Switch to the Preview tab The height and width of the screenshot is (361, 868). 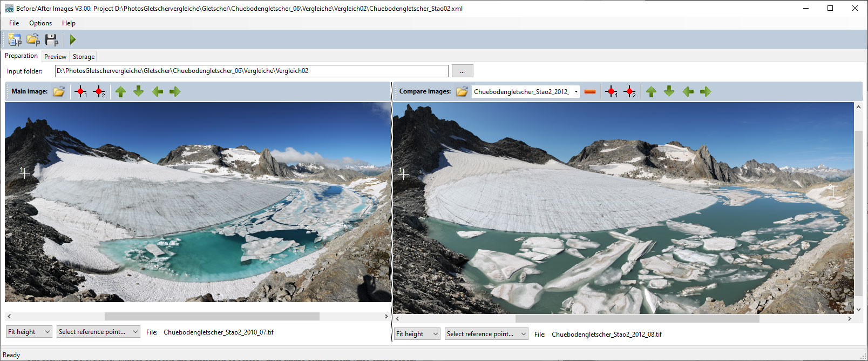pos(55,57)
